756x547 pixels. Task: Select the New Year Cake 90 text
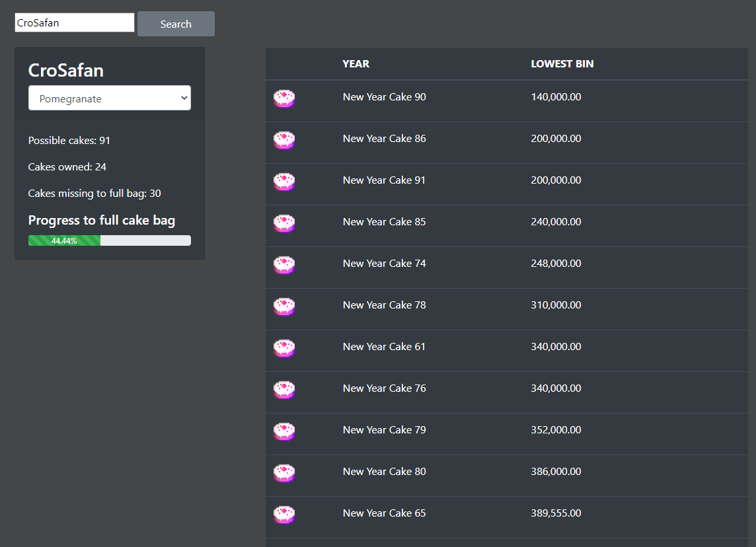(x=384, y=97)
